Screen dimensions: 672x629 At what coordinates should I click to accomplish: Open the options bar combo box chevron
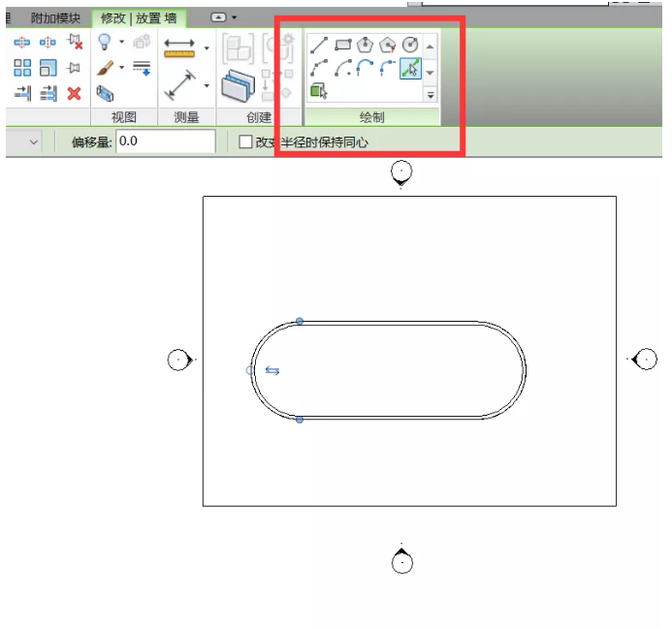[x=34, y=142]
